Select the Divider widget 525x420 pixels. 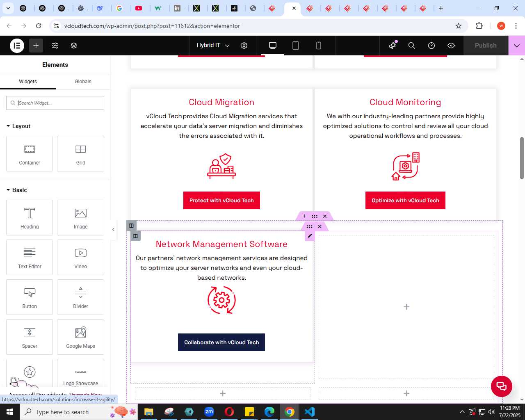click(80, 297)
